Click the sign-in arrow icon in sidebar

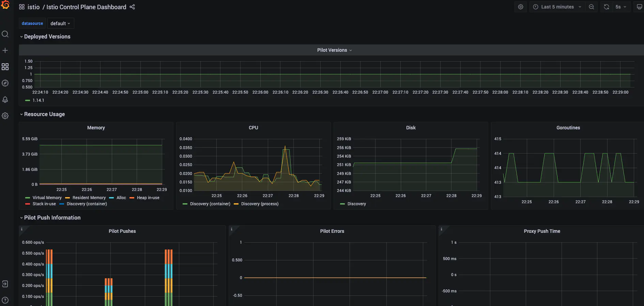5,284
